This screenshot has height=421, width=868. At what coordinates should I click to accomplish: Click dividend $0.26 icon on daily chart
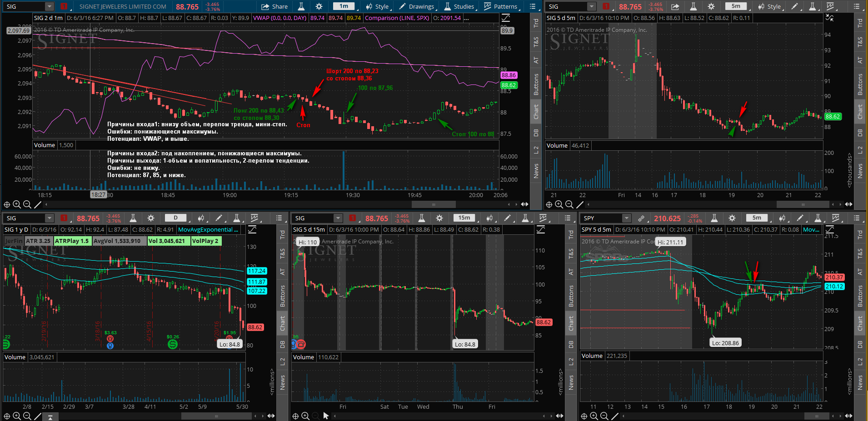click(173, 344)
